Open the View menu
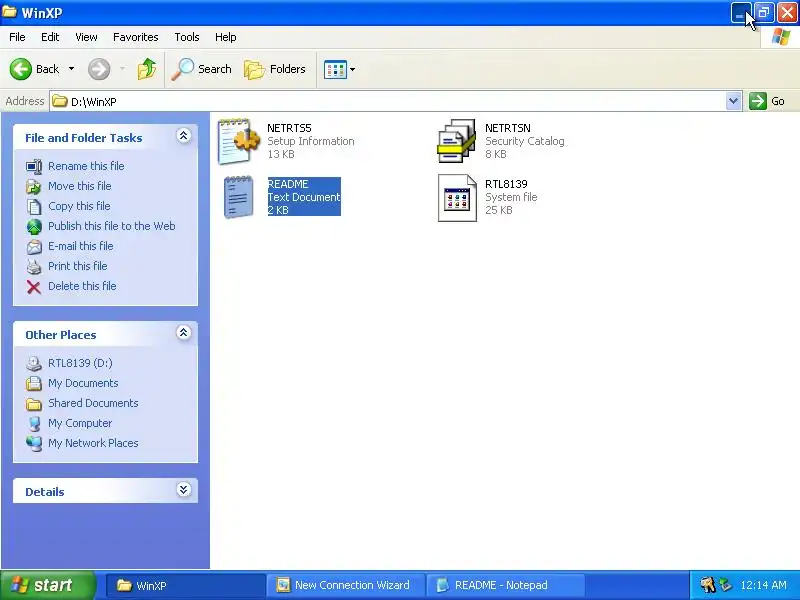This screenshot has height=600, width=800. coord(86,37)
